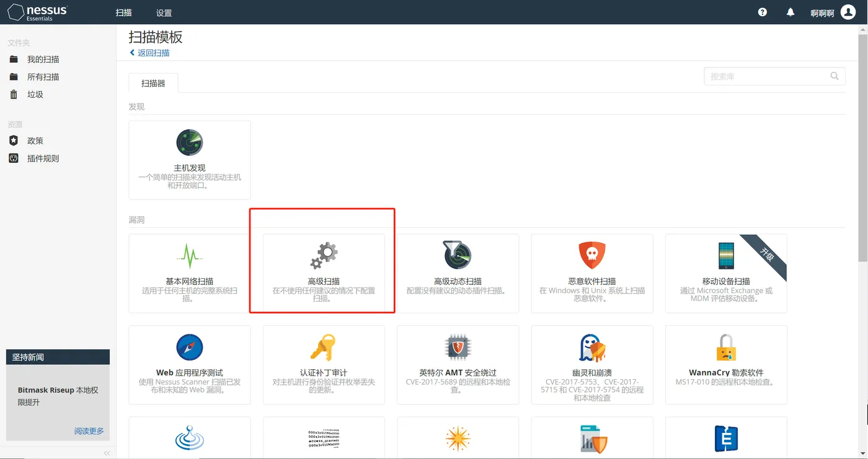Viewport: 868px width, 459px height.
Task: Click the 返回扫描 back link
Action: click(149, 53)
